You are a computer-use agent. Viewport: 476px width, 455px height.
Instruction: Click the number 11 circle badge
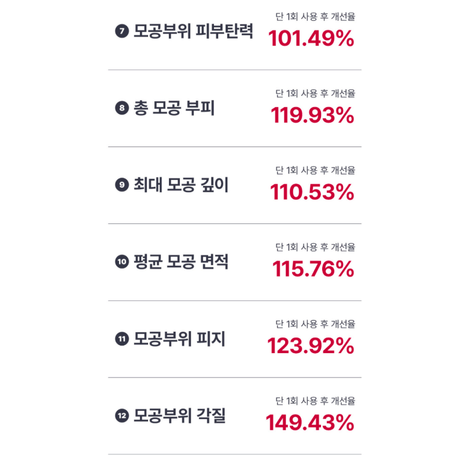tap(121, 339)
